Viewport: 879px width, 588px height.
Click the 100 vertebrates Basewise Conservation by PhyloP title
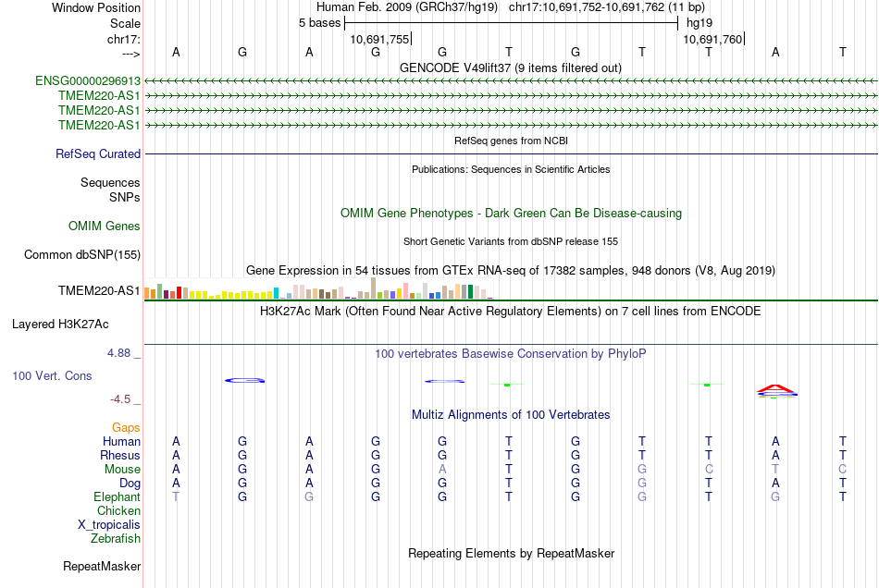(x=511, y=354)
